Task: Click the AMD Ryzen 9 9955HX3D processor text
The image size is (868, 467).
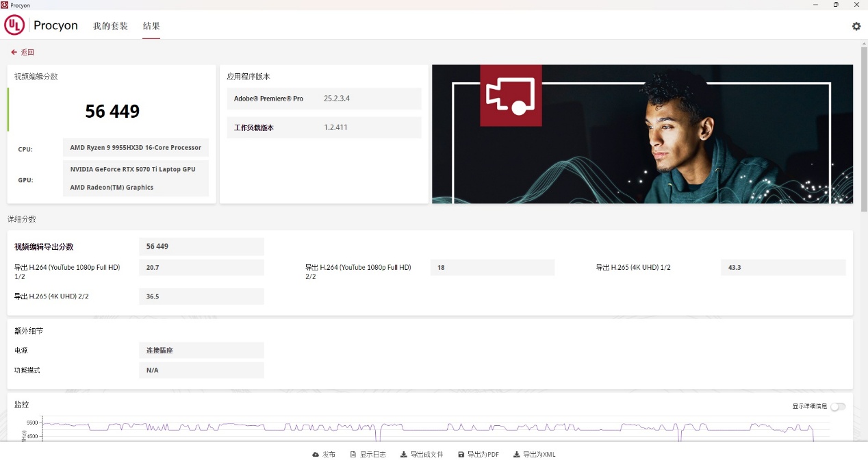Action: tap(136, 148)
